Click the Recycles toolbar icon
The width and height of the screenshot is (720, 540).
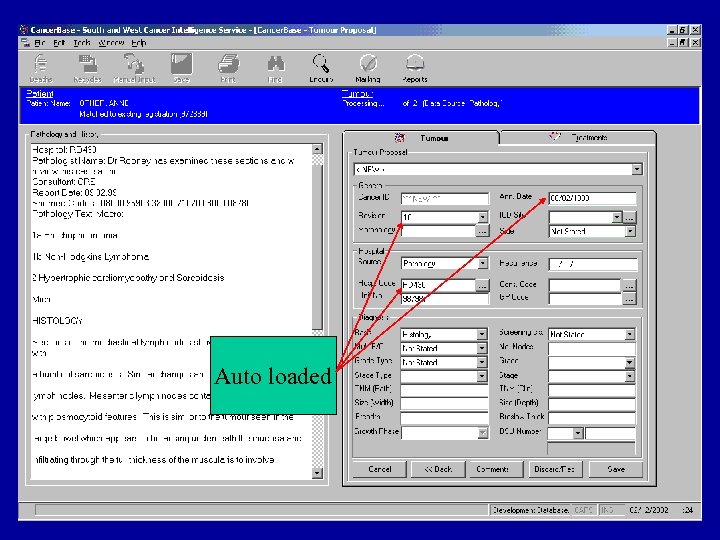[x=87, y=68]
